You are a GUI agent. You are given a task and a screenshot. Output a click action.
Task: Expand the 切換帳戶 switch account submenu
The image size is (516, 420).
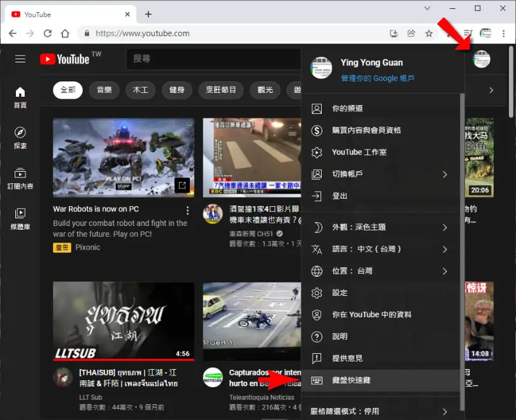[380, 174]
